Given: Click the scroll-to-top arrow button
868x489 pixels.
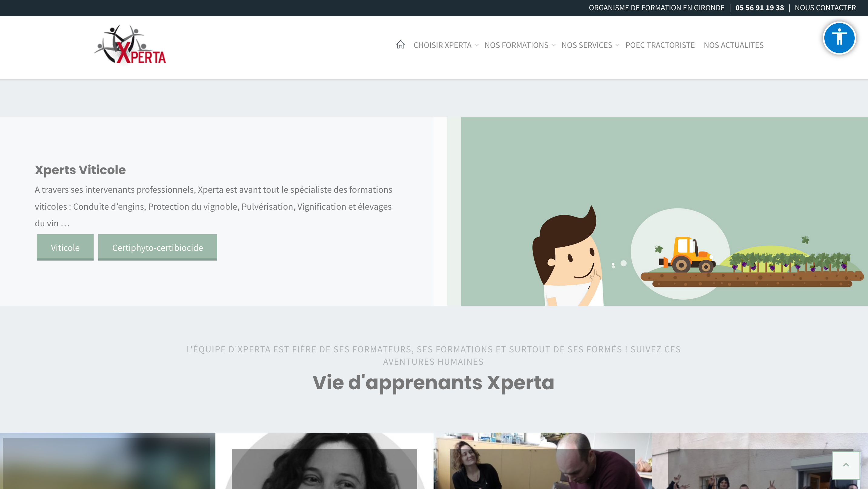Looking at the screenshot, I should point(846,465).
